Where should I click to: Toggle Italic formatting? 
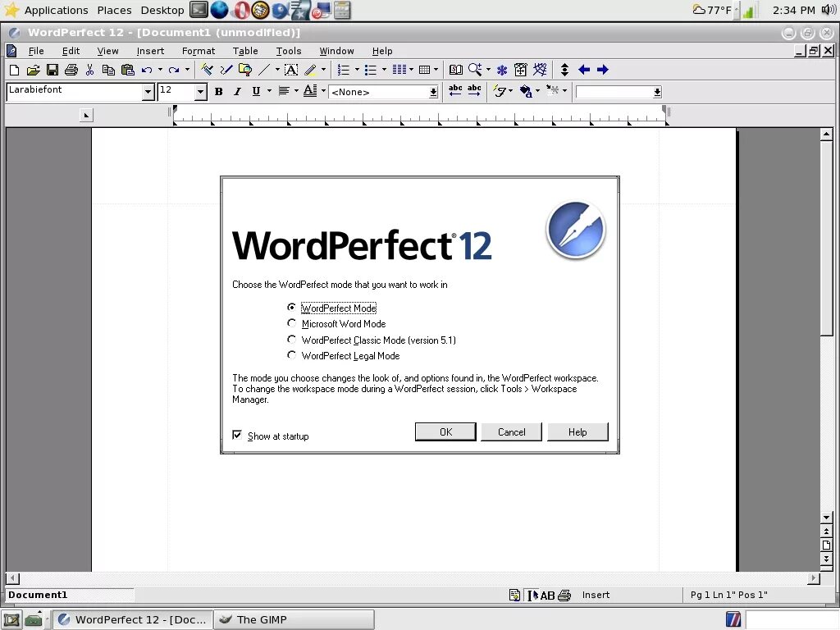[237, 92]
